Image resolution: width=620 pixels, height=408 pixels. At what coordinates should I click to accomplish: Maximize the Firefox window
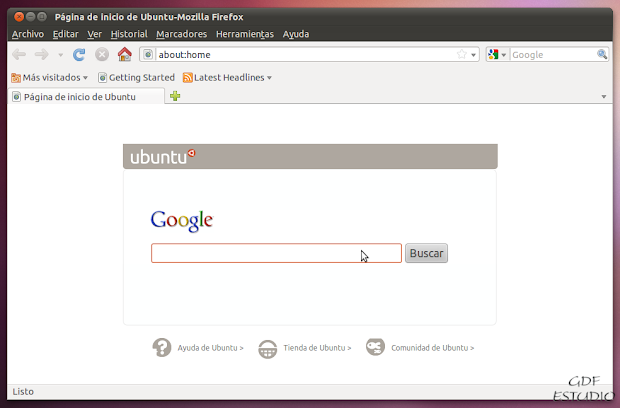coord(42,17)
